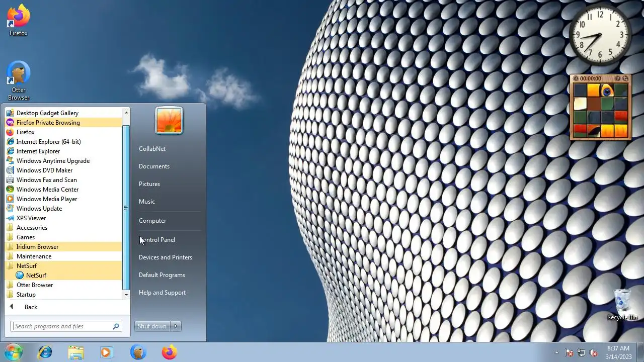Image resolution: width=644 pixels, height=362 pixels.
Task: Open the taskbar date and time
Action: [618, 352]
